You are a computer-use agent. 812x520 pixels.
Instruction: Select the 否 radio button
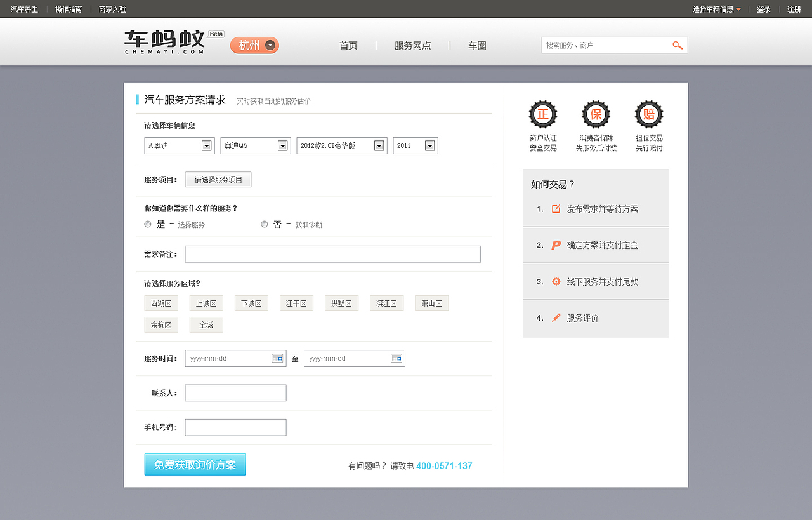point(264,224)
